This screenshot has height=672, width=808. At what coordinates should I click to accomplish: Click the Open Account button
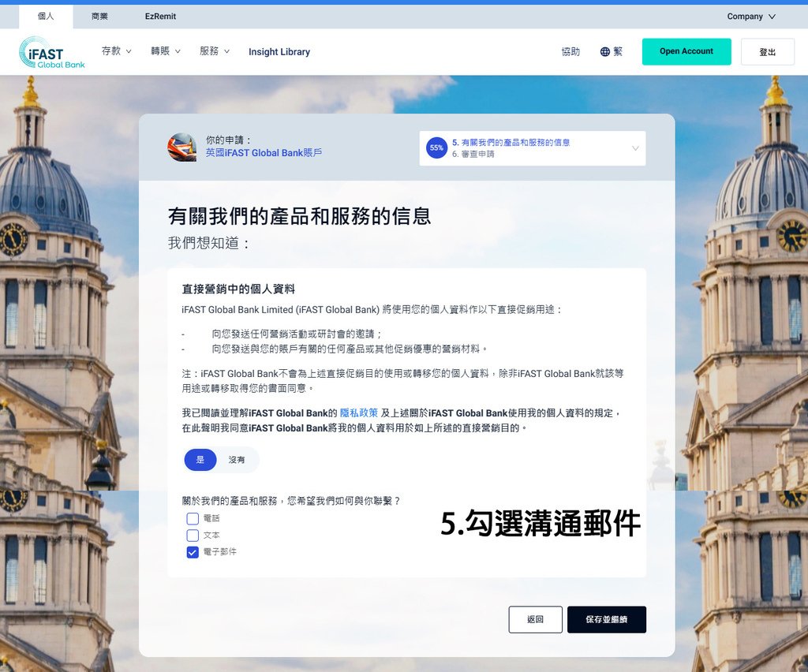click(686, 51)
